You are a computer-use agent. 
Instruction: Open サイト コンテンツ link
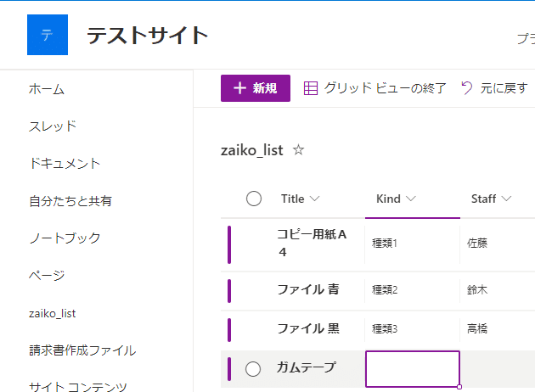78,387
